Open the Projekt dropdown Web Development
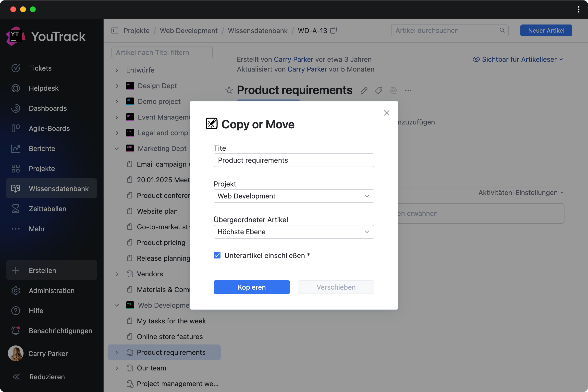Screen dimensions: 588x392 pos(294,196)
